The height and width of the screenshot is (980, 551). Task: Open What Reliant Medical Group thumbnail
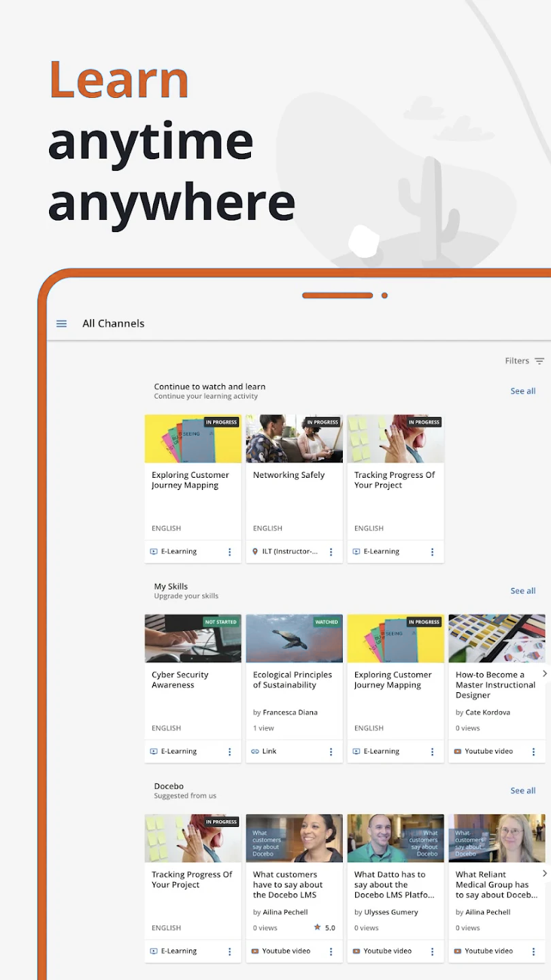[x=497, y=838]
